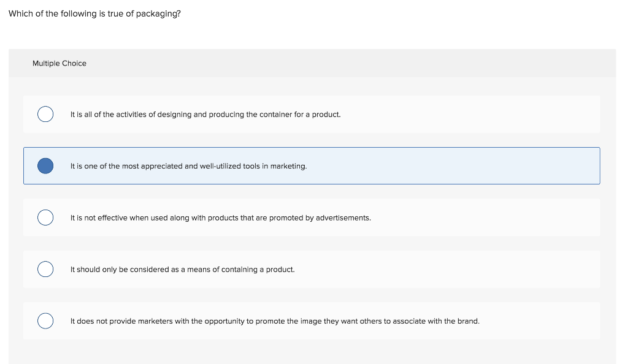Select 'It should only be considered as a means'
The height and width of the screenshot is (364, 628).
(183, 269)
